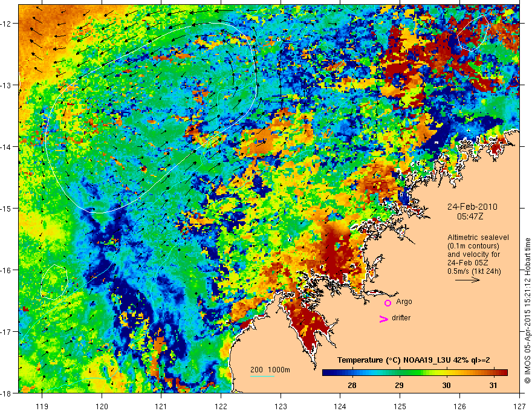
Task: Click latitude axis label -15
Action: [x=6, y=209]
